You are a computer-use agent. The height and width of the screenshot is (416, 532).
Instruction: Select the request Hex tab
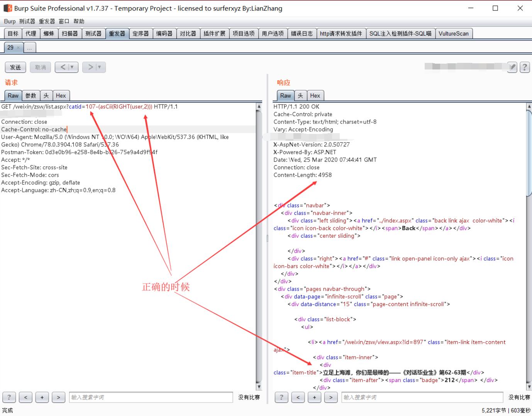point(61,96)
